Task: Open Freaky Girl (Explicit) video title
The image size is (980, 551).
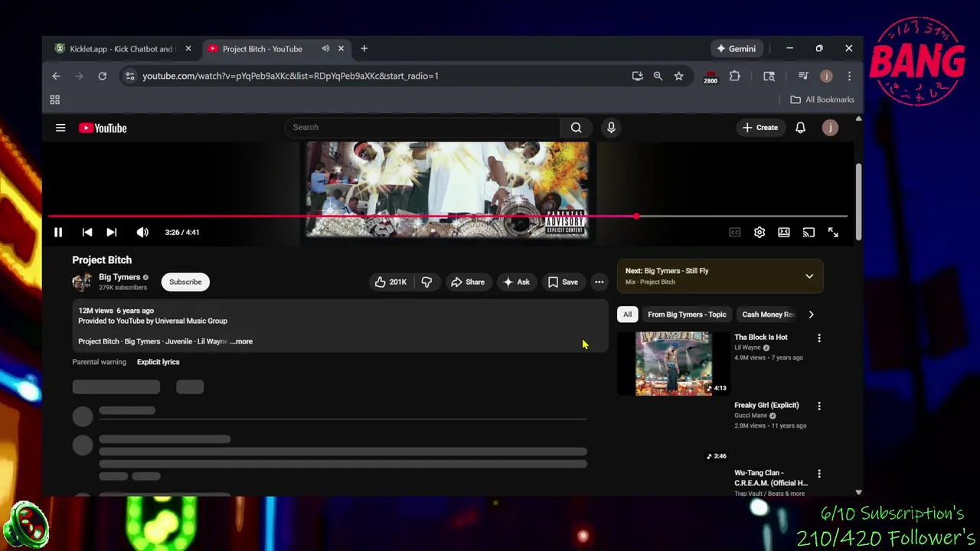Action: (x=766, y=405)
